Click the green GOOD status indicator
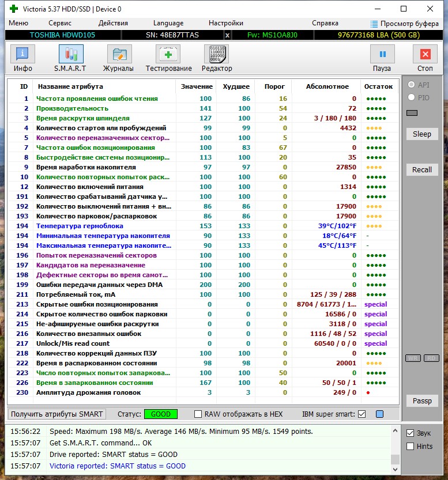The height and width of the screenshot is (480, 448). (x=161, y=414)
